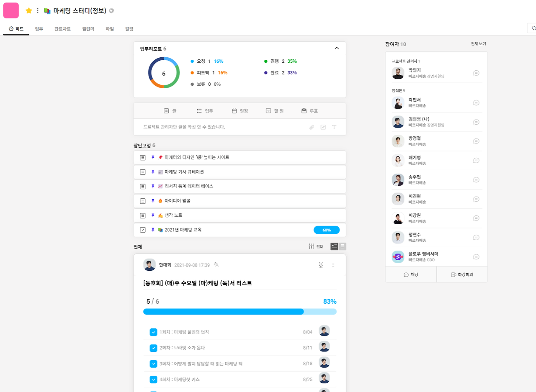Click the text formatting T icon in the composer
The height and width of the screenshot is (392, 536).
click(x=334, y=127)
